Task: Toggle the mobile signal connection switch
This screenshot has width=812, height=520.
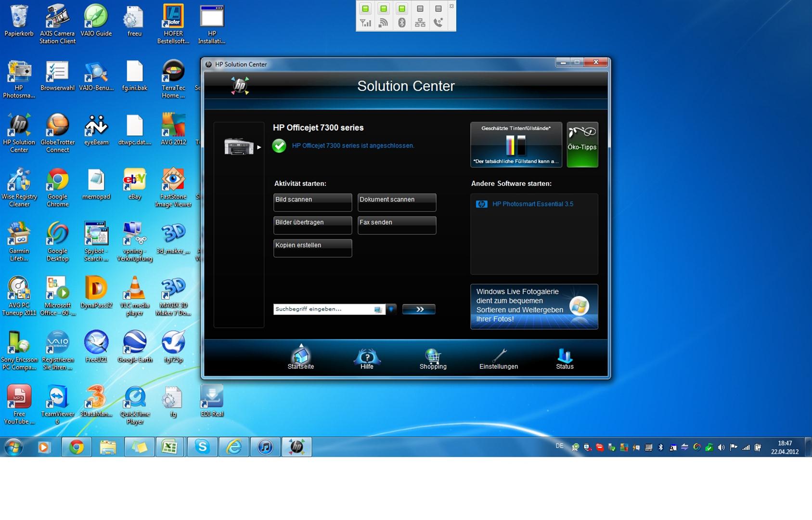Action: (x=365, y=9)
